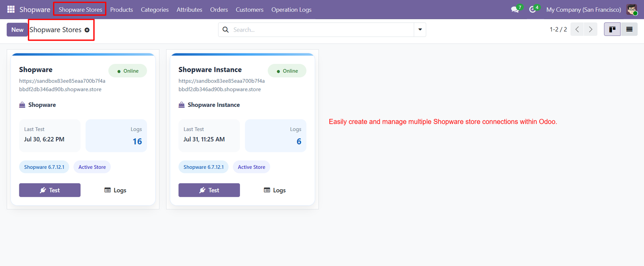The height and width of the screenshot is (266, 644).
Task: Click the 1-2 / 2 pager counter
Action: point(558,29)
